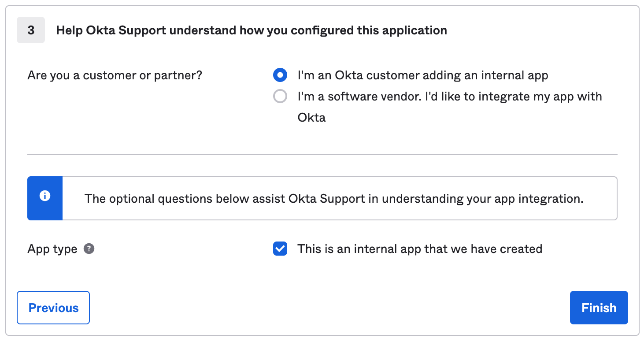644x342 pixels.
Task: Click the words 'Okta Support' in the info banner
Action: 326,199
